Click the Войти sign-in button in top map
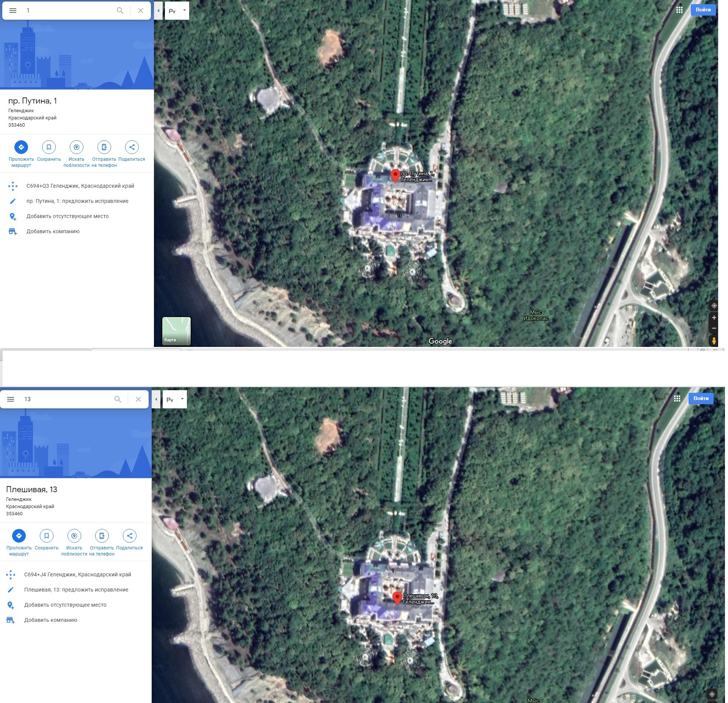 tap(703, 10)
